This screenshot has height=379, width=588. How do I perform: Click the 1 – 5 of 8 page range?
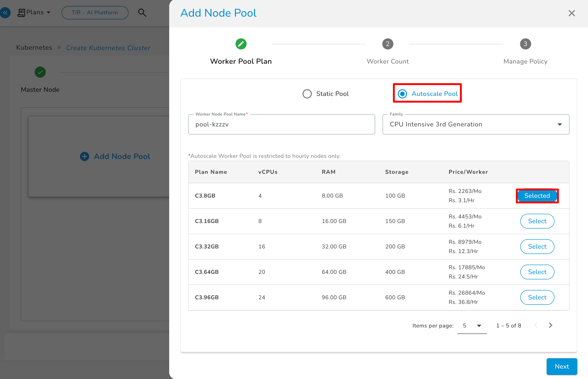coord(508,326)
